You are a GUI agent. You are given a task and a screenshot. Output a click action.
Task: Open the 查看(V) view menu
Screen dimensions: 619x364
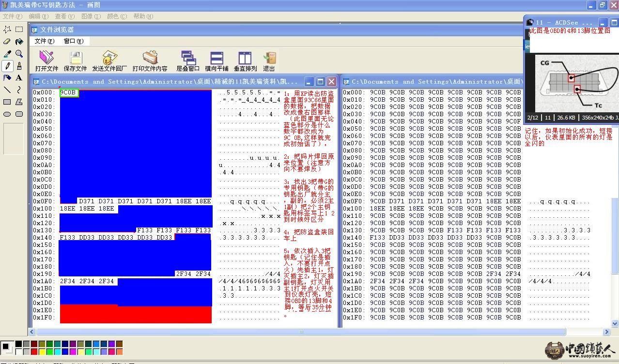click(x=64, y=16)
